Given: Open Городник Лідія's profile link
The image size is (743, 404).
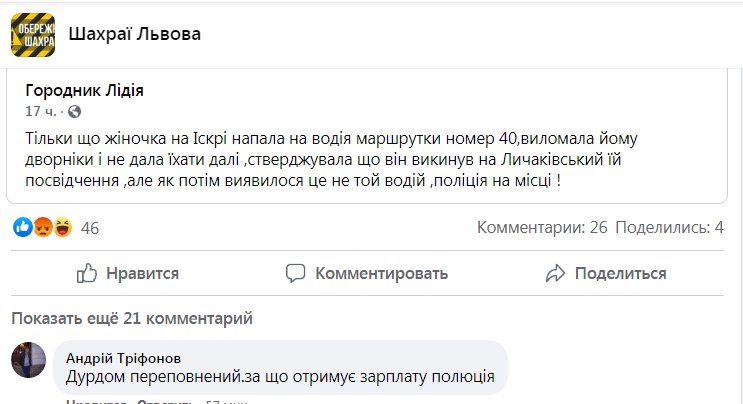Looking at the screenshot, I should pyautogui.click(x=84, y=90).
